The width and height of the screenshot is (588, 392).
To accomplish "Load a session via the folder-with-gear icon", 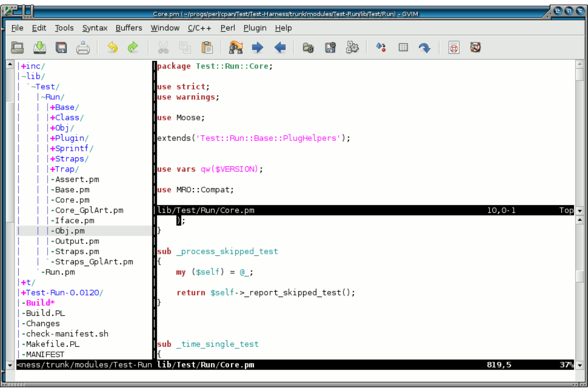I will point(308,47).
